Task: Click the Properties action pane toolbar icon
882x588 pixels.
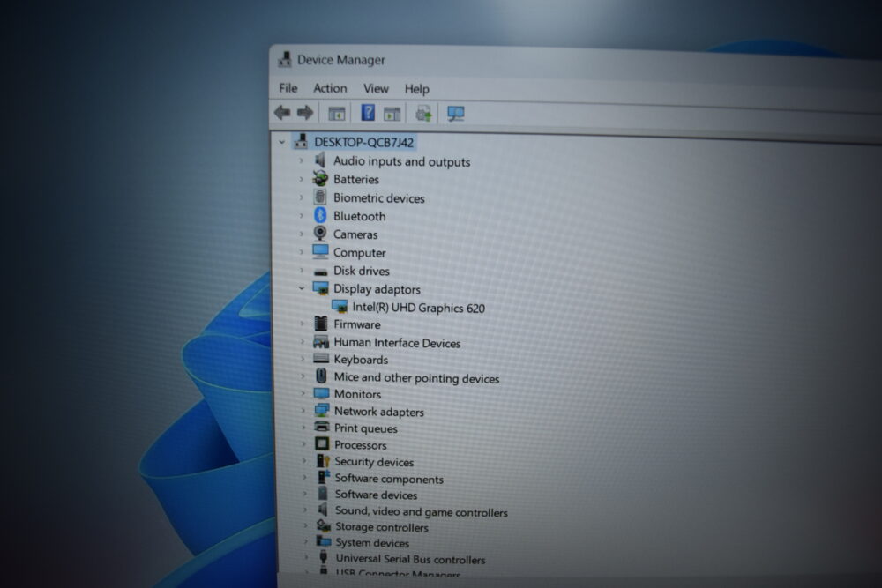Action: click(392, 114)
